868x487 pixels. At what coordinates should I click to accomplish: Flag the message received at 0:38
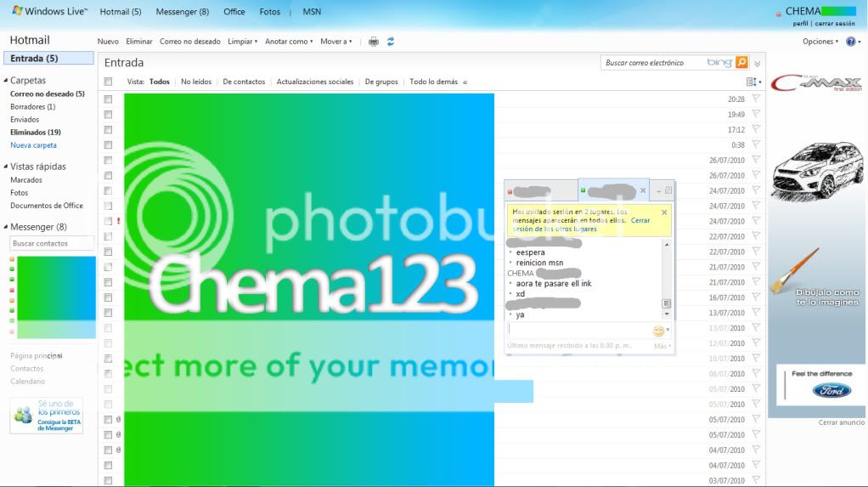click(756, 144)
